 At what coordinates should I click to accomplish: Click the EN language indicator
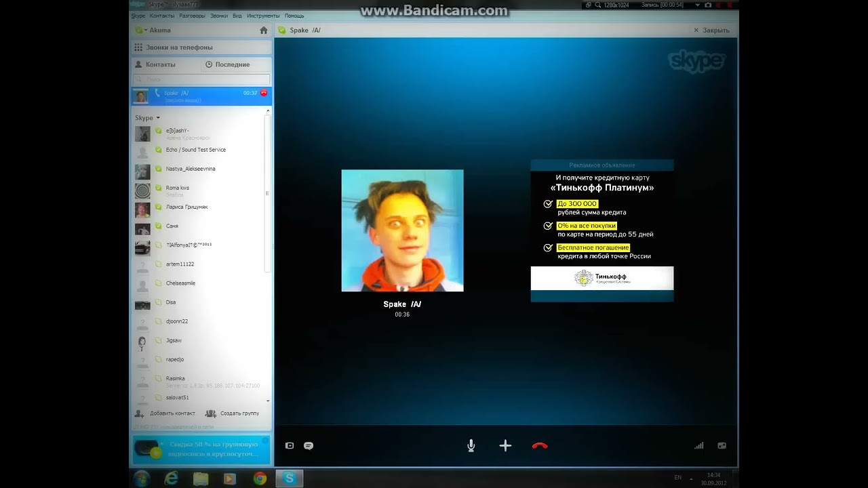tap(678, 478)
